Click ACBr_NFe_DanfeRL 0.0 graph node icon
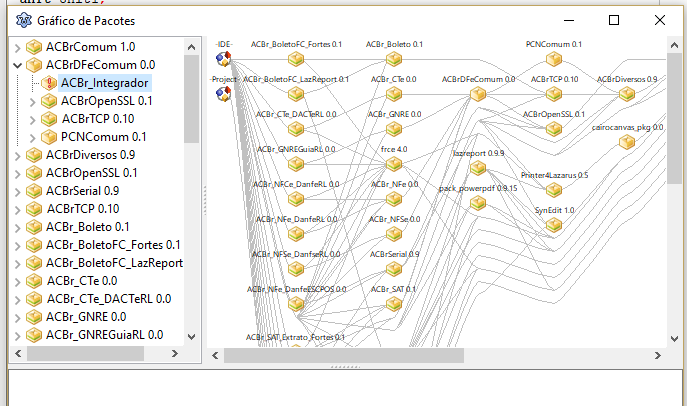The image size is (687, 406). pyautogui.click(x=296, y=234)
